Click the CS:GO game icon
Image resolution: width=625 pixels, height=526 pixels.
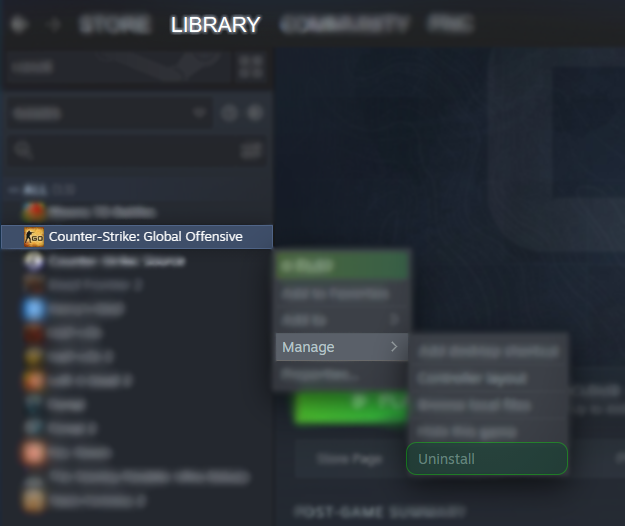tap(34, 237)
